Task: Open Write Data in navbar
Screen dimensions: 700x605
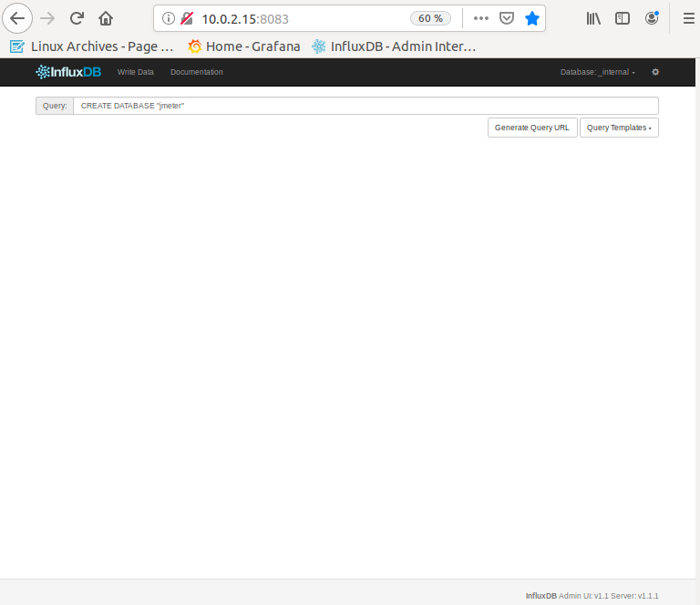Action: point(135,72)
